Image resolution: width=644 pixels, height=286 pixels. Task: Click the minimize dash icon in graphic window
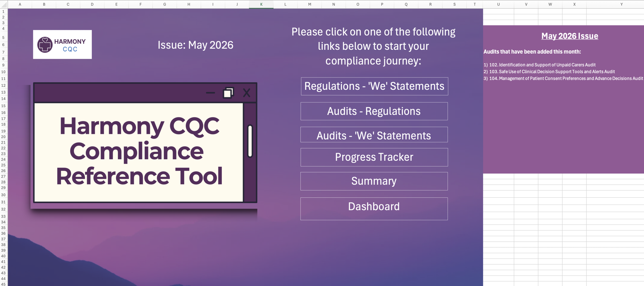pos(210,93)
